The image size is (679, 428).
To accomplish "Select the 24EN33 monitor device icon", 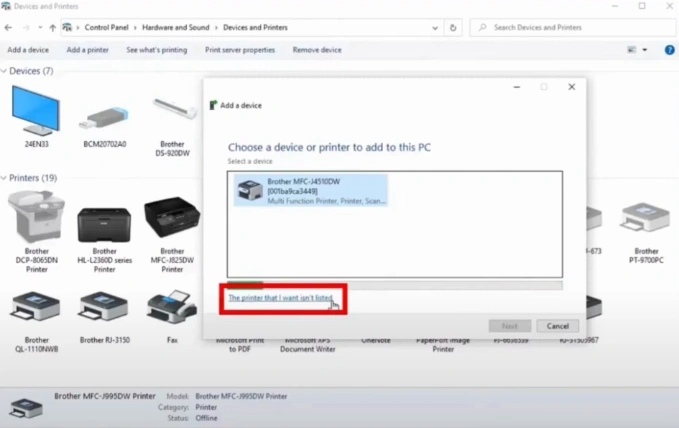I will pyautogui.click(x=36, y=111).
